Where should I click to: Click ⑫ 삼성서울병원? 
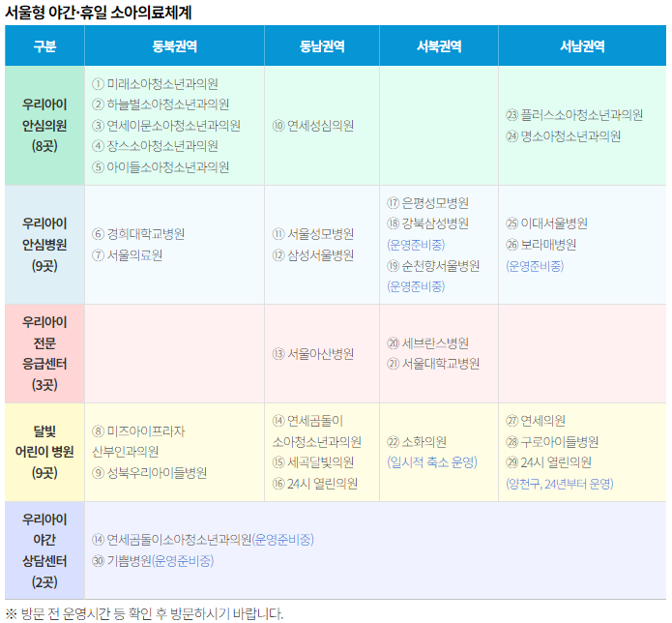[313, 255]
